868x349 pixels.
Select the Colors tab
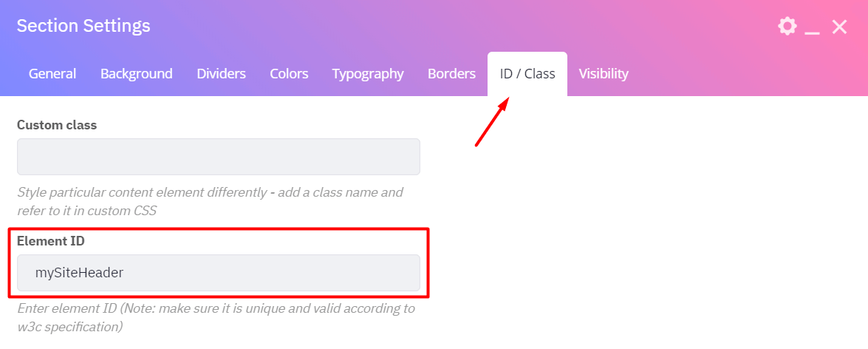(x=289, y=74)
